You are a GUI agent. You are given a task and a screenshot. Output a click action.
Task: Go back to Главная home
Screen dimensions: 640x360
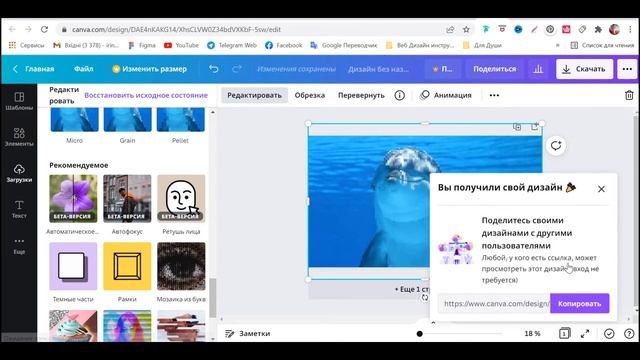[33, 69]
